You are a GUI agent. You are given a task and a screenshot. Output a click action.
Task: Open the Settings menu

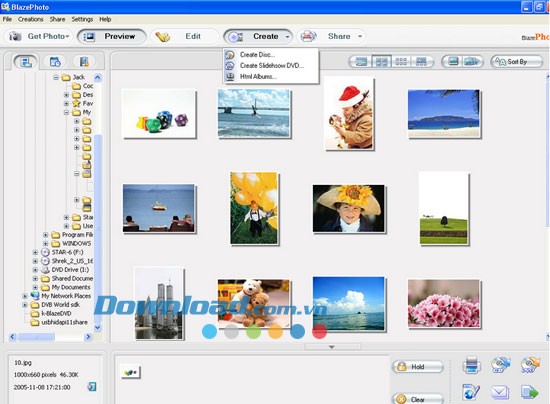pos(82,19)
